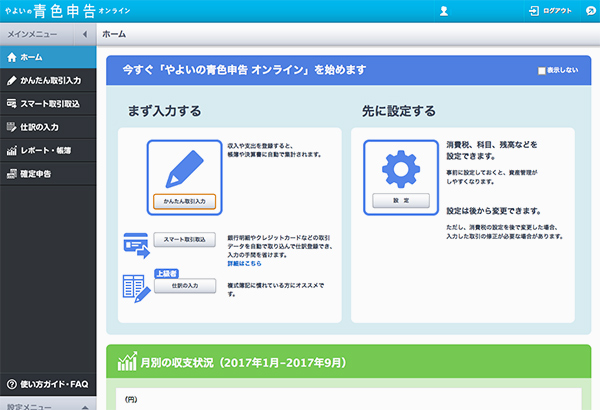Image resolution: width=600 pixels, height=410 pixels.
Task: Click the journal icon beside 仕訳の入力 menu
Action: coord(12,127)
